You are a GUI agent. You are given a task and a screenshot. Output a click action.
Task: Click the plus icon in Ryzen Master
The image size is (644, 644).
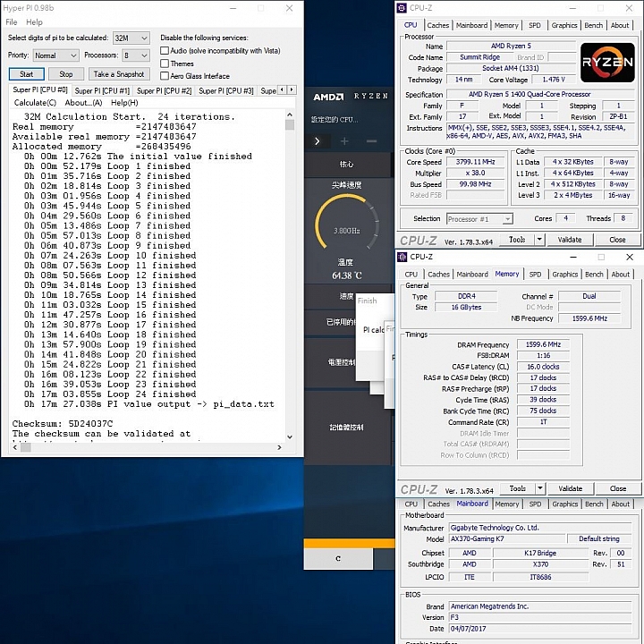pos(345,141)
